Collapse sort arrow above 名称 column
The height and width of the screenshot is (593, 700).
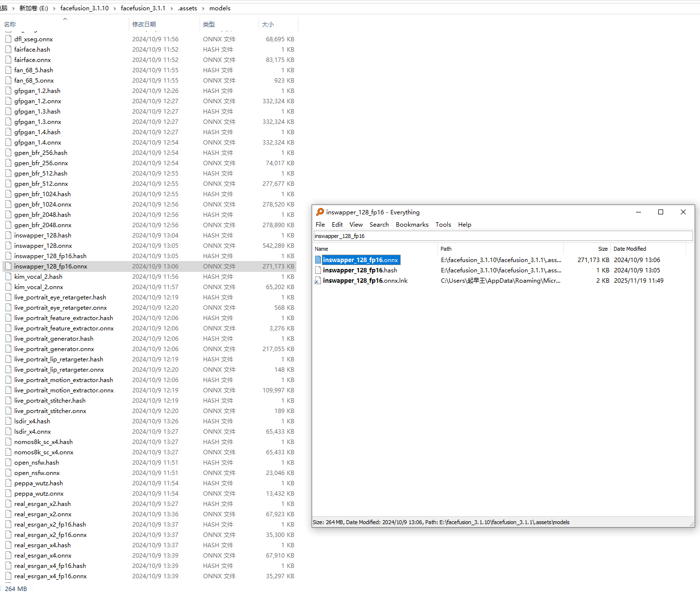[65, 19]
